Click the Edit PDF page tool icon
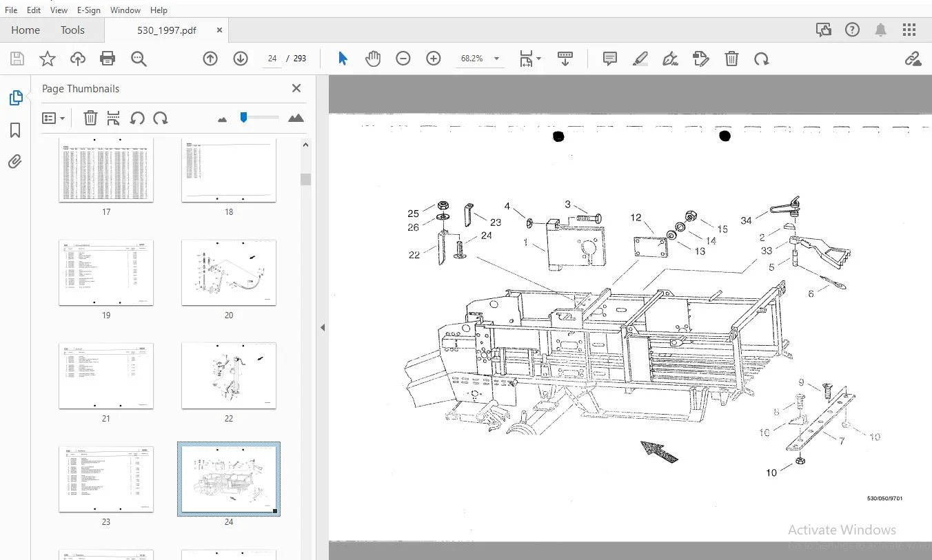Screen dimensions: 932x560 pyautogui.click(x=700, y=59)
